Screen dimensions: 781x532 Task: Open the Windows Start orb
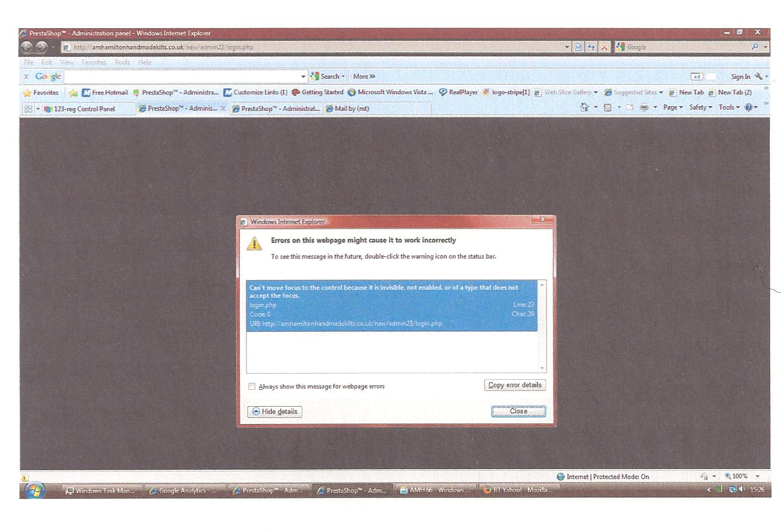(x=34, y=489)
